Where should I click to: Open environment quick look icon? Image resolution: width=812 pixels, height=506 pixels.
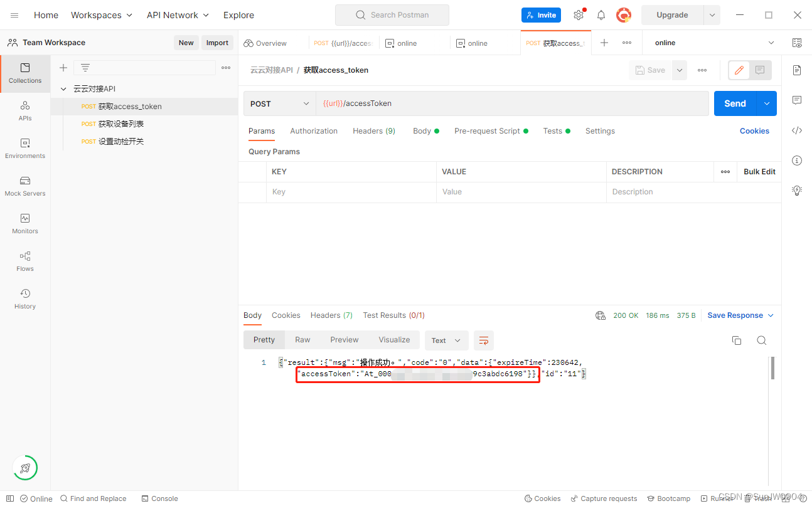pos(797,43)
